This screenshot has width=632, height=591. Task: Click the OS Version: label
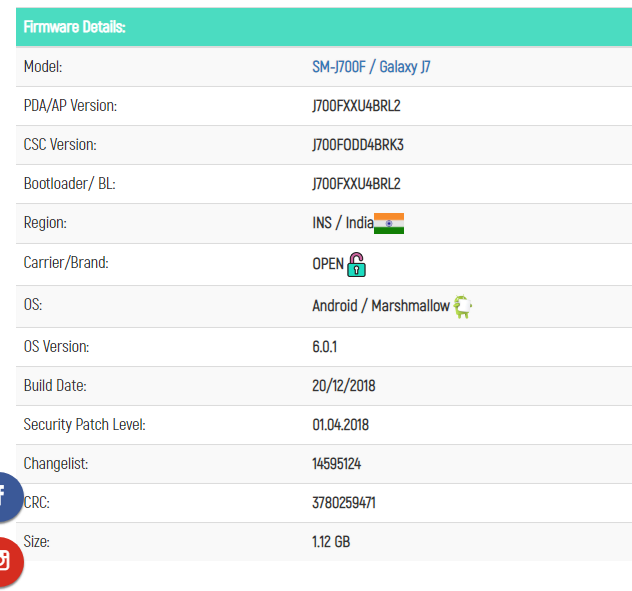[56, 347]
